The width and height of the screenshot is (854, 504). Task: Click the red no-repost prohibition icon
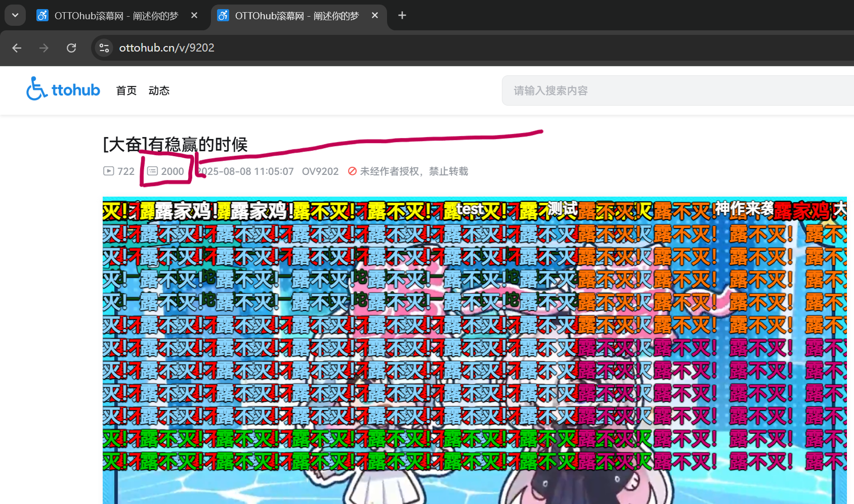[352, 171]
